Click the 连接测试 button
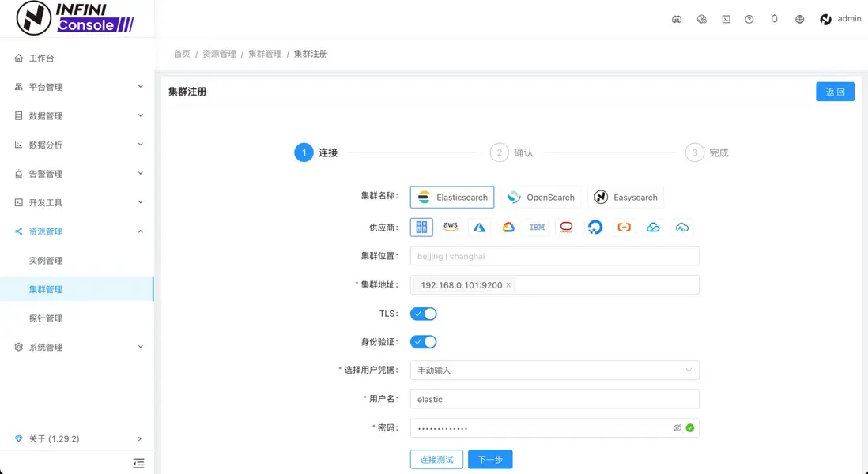 [x=436, y=459]
